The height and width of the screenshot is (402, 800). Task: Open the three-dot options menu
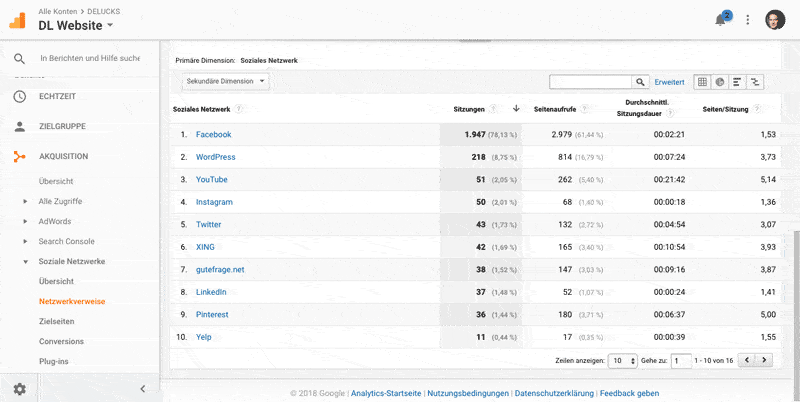point(747,20)
